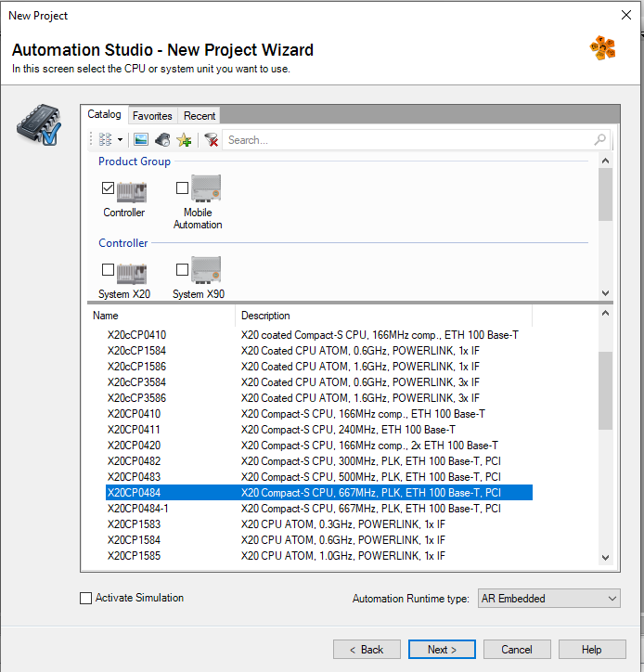The width and height of the screenshot is (644, 672).
Task: Select X20cCP0410 in the list
Action: (319, 335)
